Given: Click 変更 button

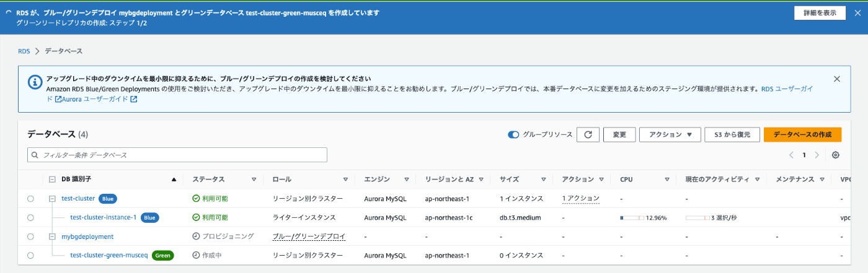Looking at the screenshot, I should click(619, 134).
